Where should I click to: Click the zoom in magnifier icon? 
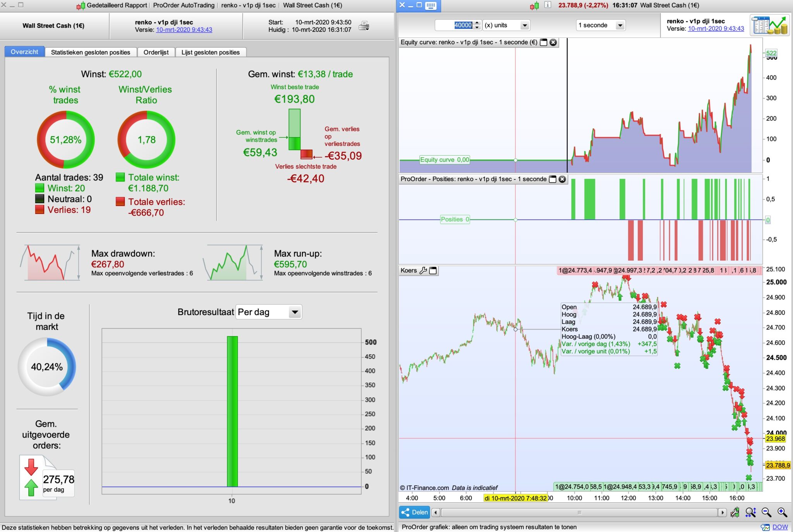(x=782, y=512)
